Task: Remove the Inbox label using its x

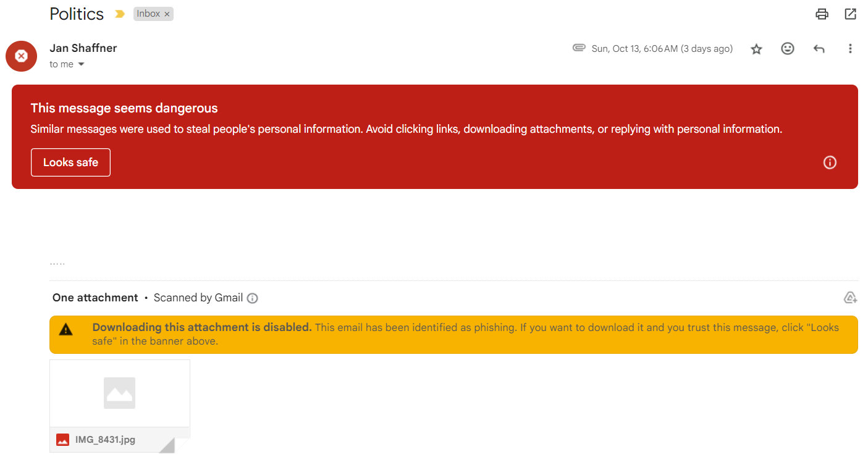Action: tap(167, 14)
